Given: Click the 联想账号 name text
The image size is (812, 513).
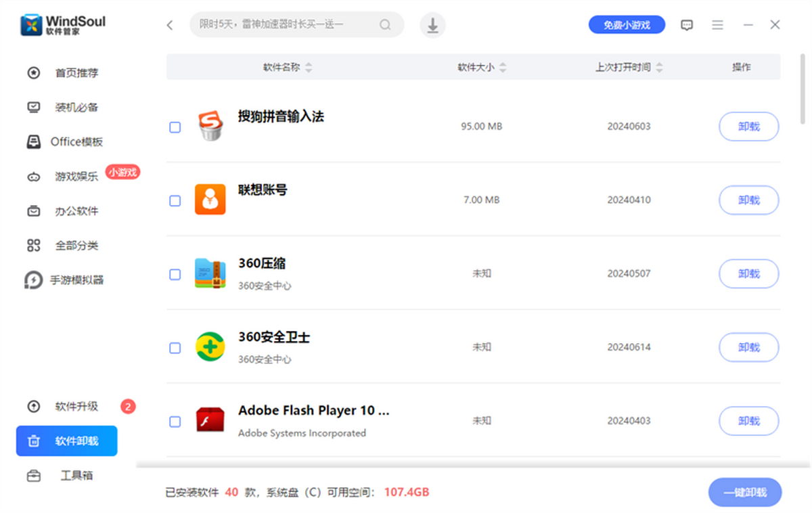Looking at the screenshot, I should 263,189.
